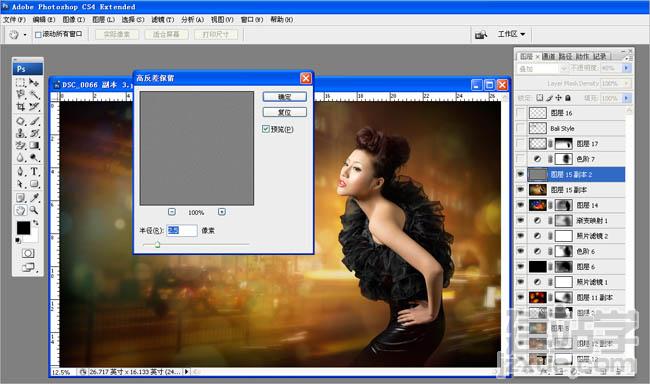This screenshot has height=384, width=650.
Task: Zoom in the filter preview with plus
Action: pos(222,212)
